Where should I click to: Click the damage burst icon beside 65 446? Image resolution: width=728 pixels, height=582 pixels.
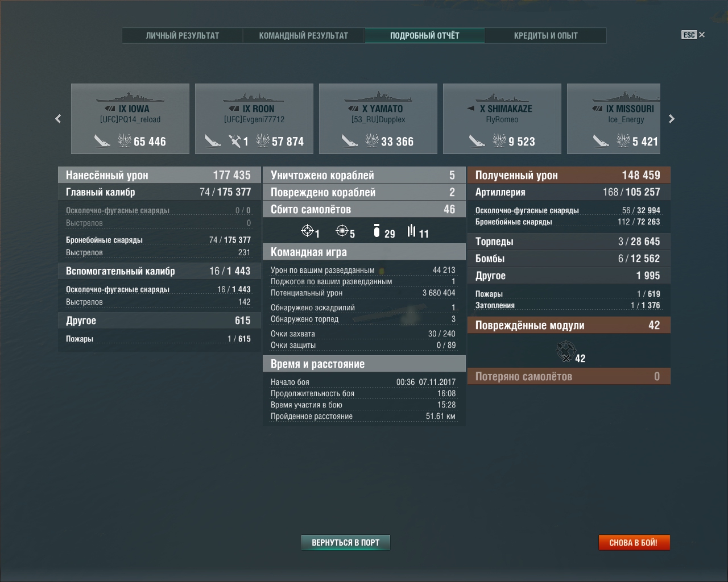click(125, 140)
